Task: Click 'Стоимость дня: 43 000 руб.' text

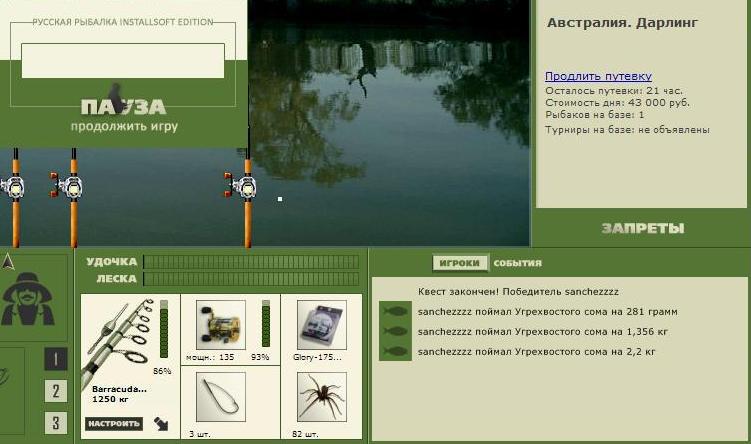Action: pyautogui.click(x=617, y=102)
